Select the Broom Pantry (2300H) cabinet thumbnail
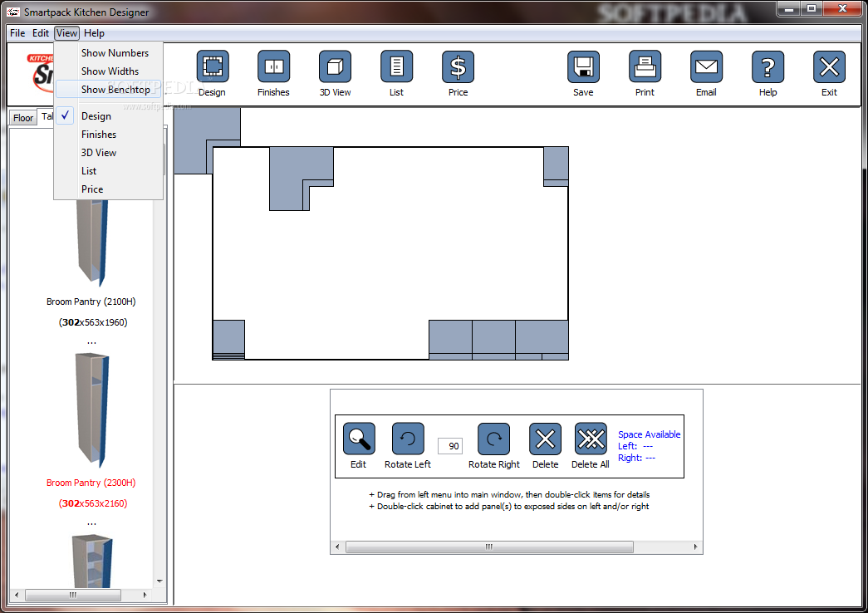This screenshot has width=868, height=613. pyautogui.click(x=92, y=409)
